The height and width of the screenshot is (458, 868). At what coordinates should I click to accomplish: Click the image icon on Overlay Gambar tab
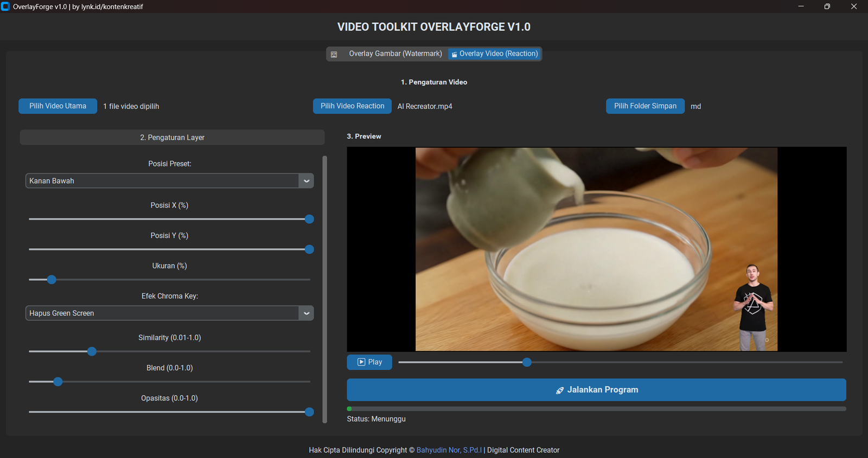point(334,54)
